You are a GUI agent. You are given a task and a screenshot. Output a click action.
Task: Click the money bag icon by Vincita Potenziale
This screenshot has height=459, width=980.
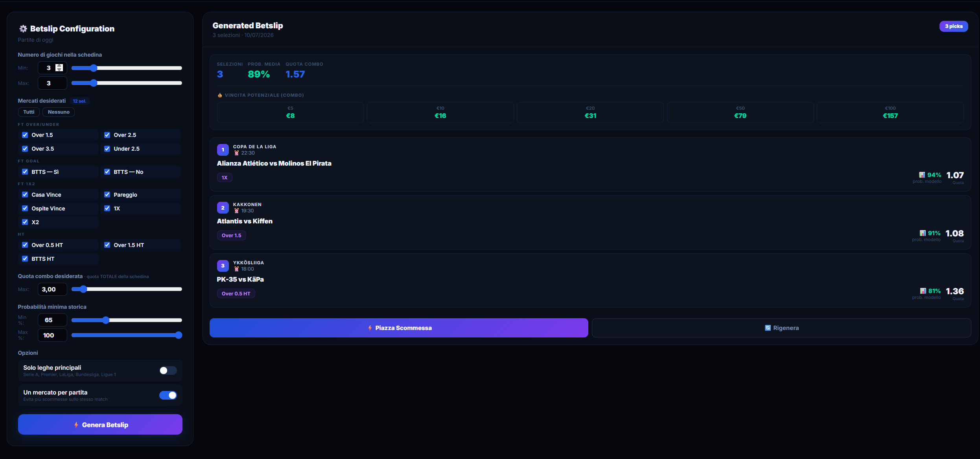[x=220, y=95]
